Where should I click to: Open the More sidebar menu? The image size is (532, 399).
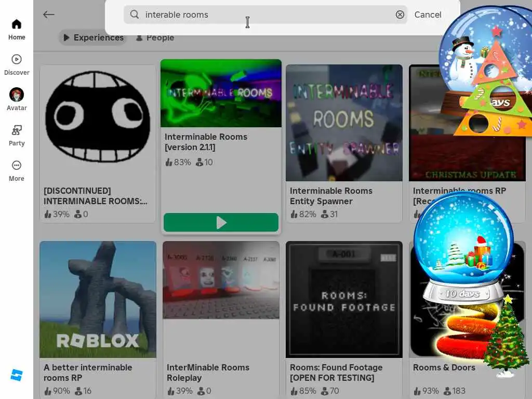[16, 171]
